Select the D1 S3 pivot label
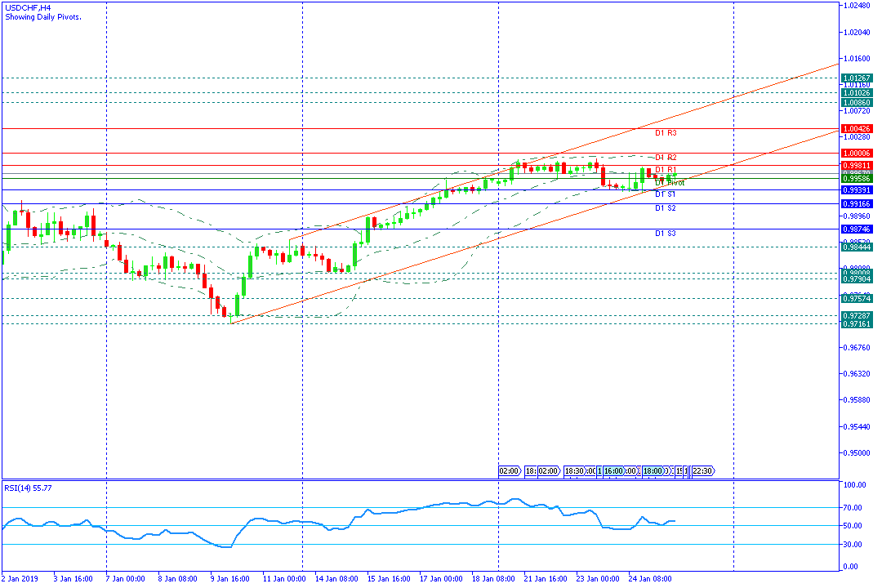 (665, 234)
